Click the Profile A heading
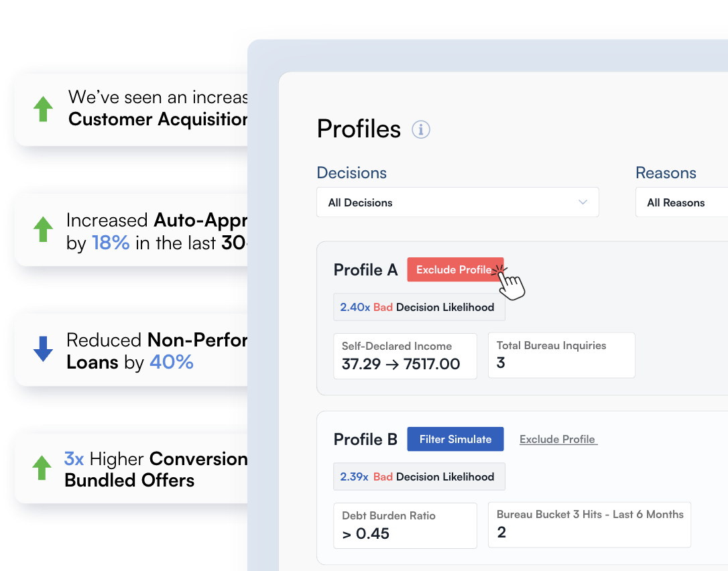This screenshot has height=571, width=728. pos(365,269)
